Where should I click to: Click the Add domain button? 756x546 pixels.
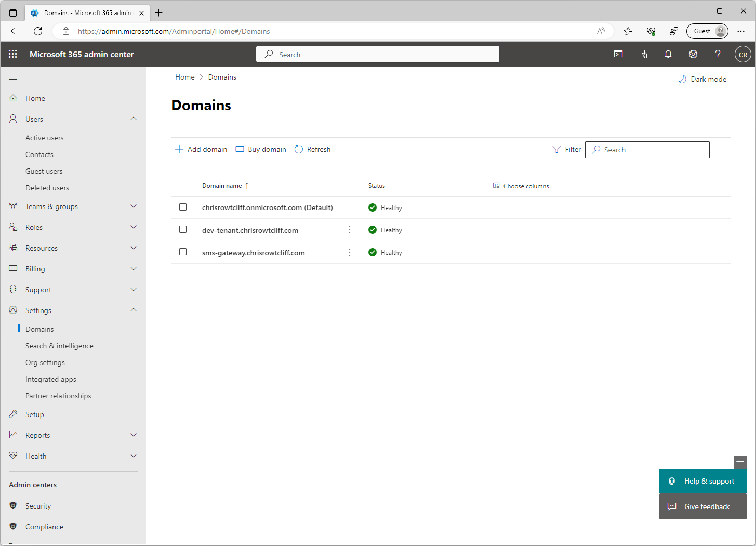coord(201,149)
